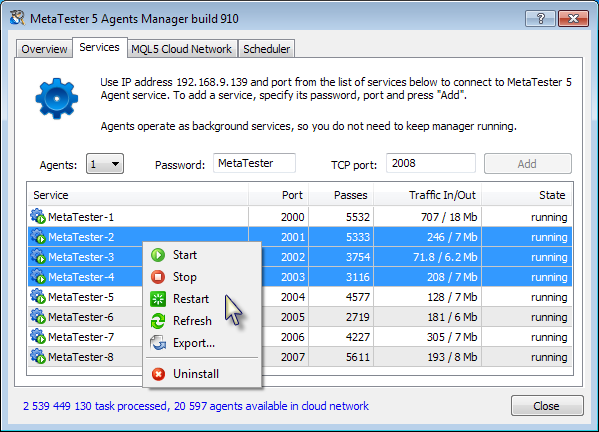The width and height of the screenshot is (599, 432).
Task: Click passes value 5532
Action: (358, 217)
